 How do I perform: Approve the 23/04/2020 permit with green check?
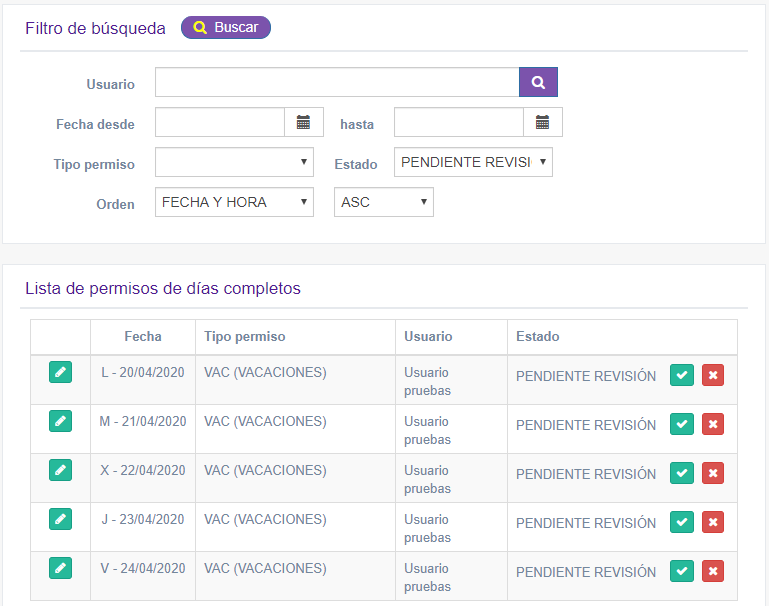[x=682, y=523]
